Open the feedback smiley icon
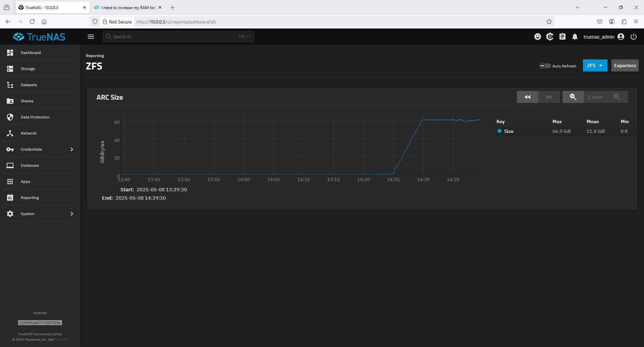Image resolution: width=644 pixels, height=347 pixels. point(538,37)
